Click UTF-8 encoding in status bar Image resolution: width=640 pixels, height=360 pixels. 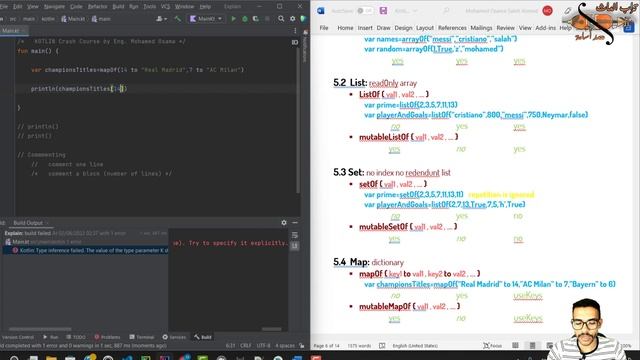tap(263, 346)
